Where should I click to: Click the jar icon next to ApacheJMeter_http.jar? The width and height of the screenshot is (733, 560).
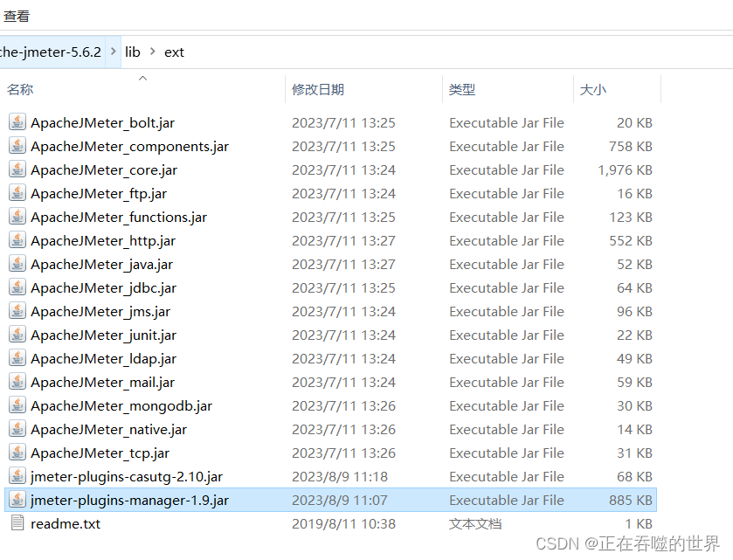pyautogui.click(x=17, y=240)
